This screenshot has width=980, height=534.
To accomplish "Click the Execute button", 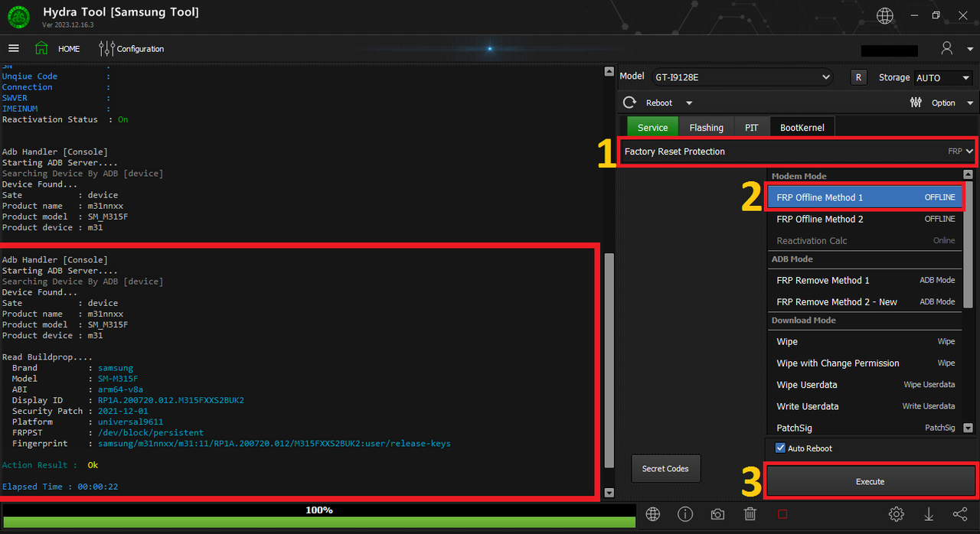I will tap(871, 481).
